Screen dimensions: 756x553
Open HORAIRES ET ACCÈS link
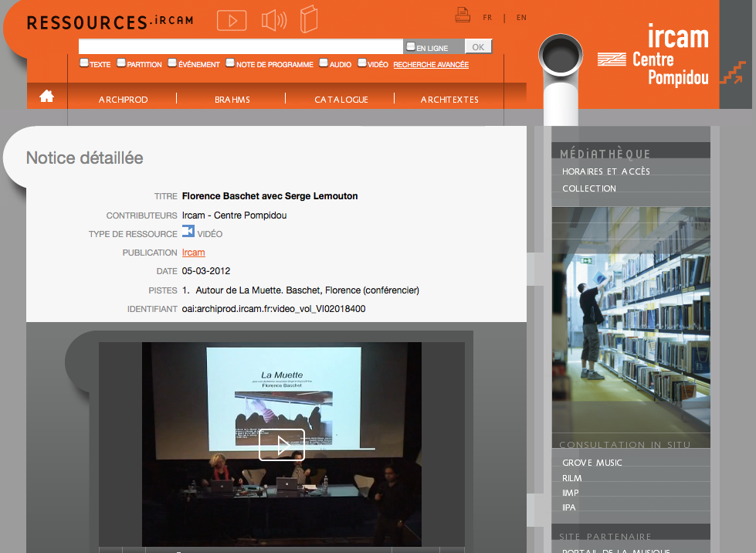(x=606, y=171)
